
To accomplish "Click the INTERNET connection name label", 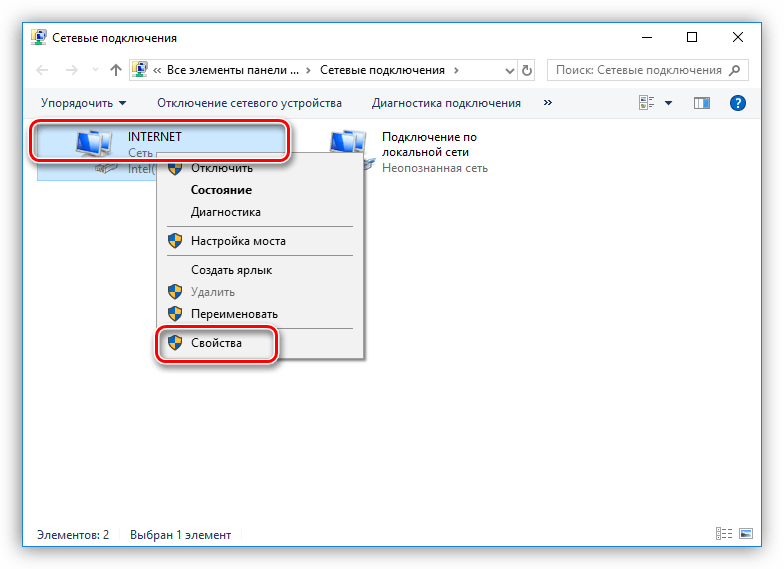I will 154,137.
